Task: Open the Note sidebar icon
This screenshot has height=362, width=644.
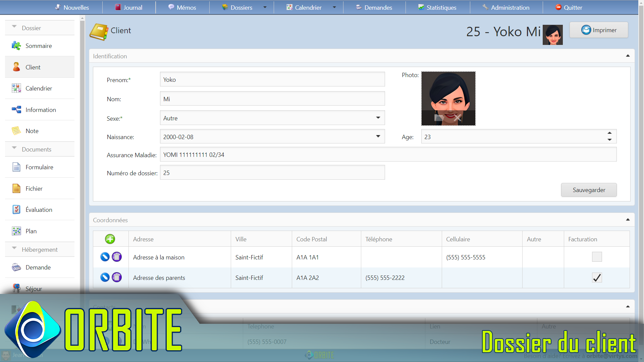Action: [16, 131]
